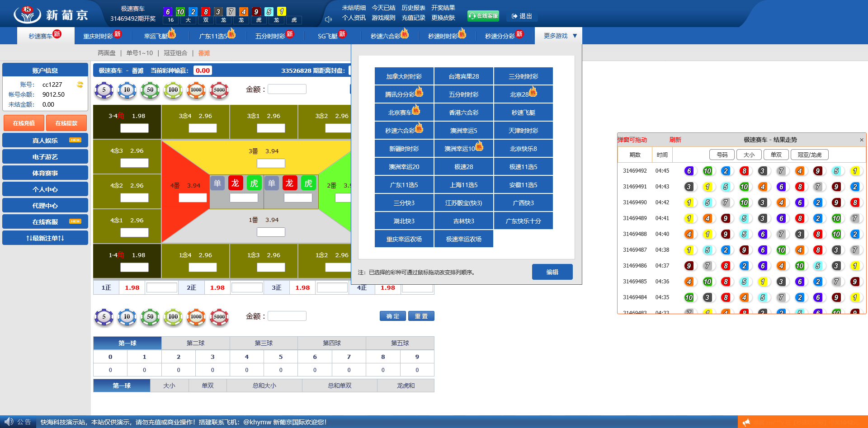Click the announcement speaker icon in bottom bar
The image size is (868, 428).
[x=9, y=422]
